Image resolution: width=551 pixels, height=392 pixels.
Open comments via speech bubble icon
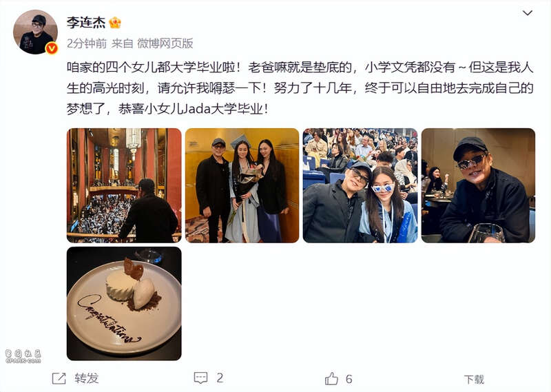pyautogui.click(x=200, y=378)
